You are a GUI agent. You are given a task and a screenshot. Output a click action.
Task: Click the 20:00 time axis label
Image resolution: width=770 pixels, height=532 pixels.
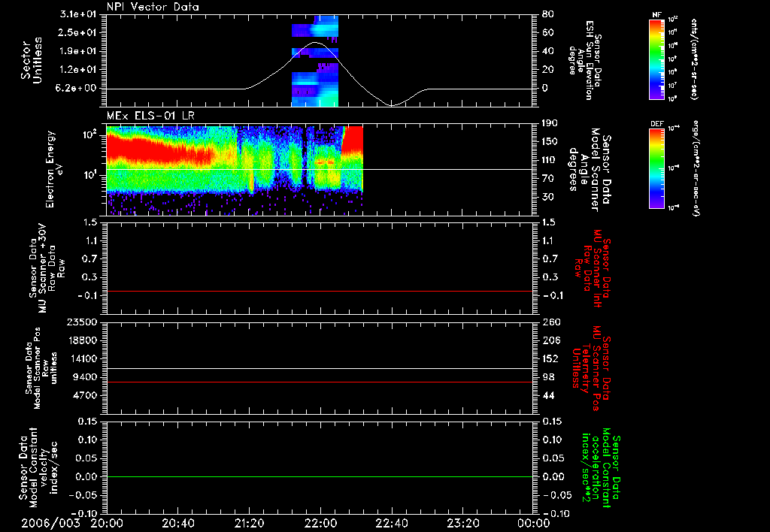tap(107, 523)
